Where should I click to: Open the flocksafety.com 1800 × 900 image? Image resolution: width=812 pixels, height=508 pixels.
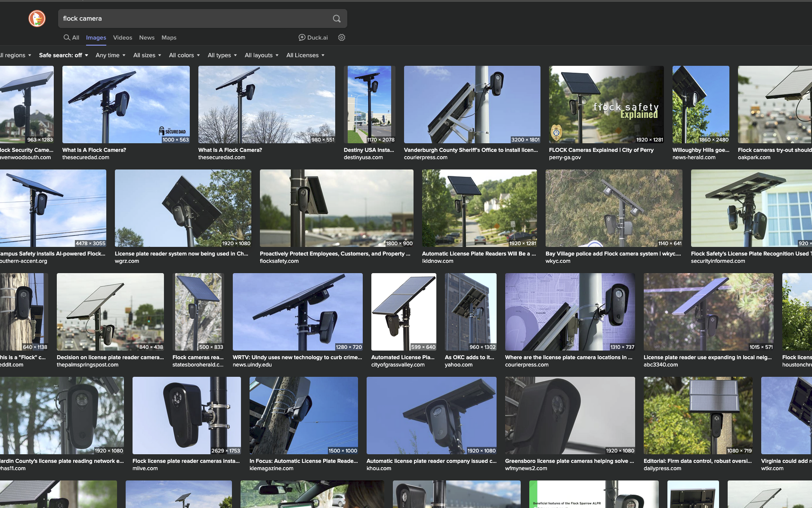pos(337,208)
